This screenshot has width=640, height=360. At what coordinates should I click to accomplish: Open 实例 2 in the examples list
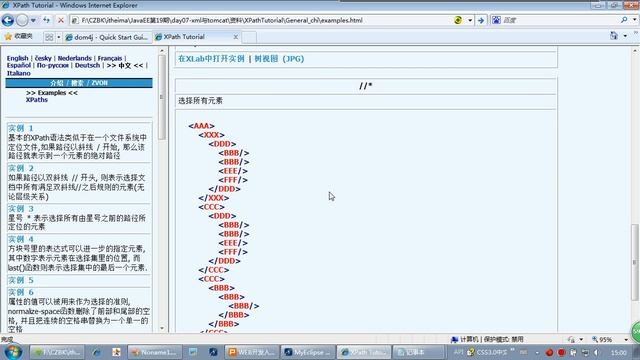pyautogui.click(x=21, y=168)
